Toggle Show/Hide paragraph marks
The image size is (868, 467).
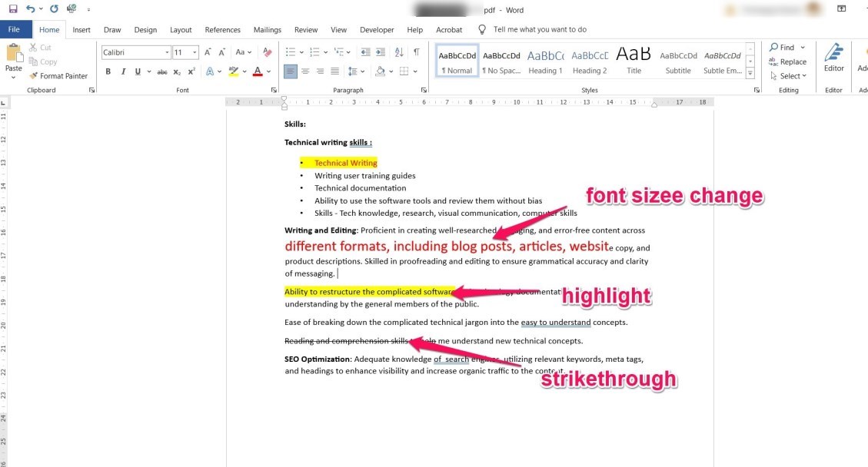point(416,52)
